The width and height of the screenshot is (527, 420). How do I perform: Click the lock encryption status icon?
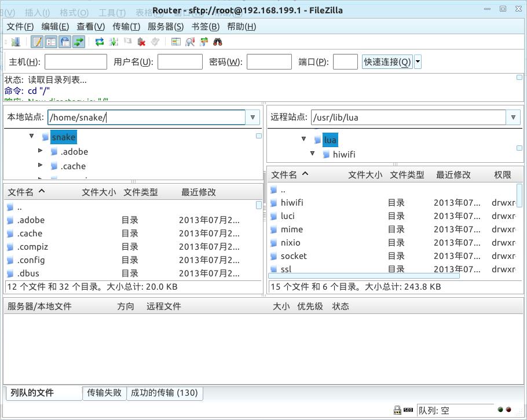(x=397, y=410)
